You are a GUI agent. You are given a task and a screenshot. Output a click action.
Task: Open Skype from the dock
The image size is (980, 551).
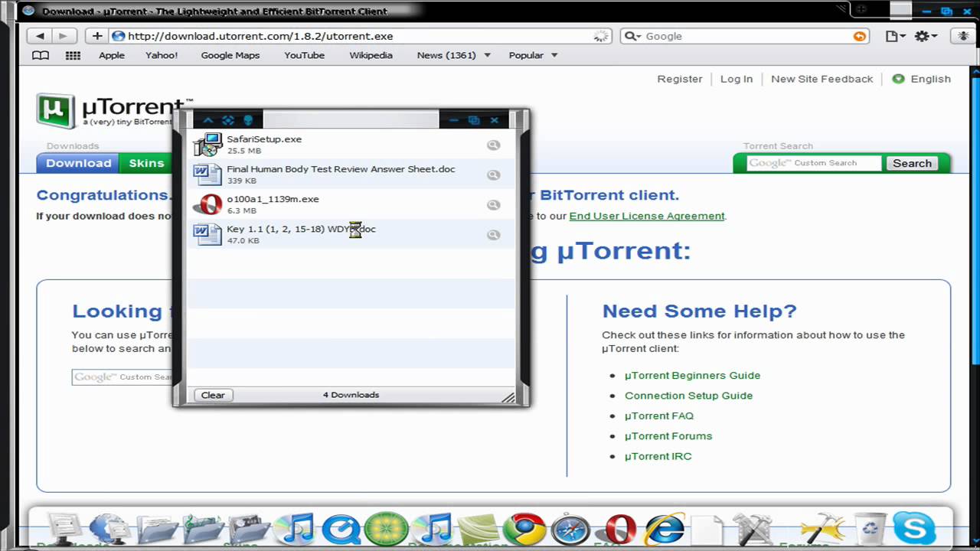(914, 530)
